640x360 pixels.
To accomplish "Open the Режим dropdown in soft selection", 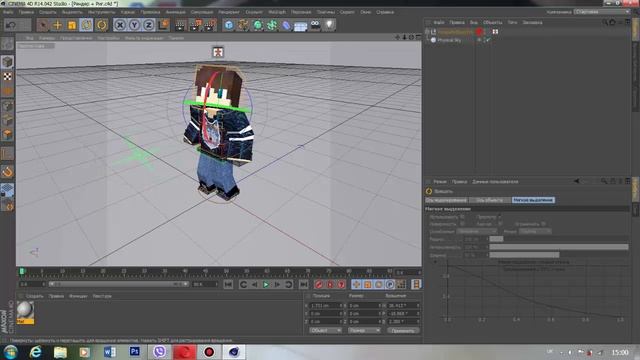I will click(535, 231).
